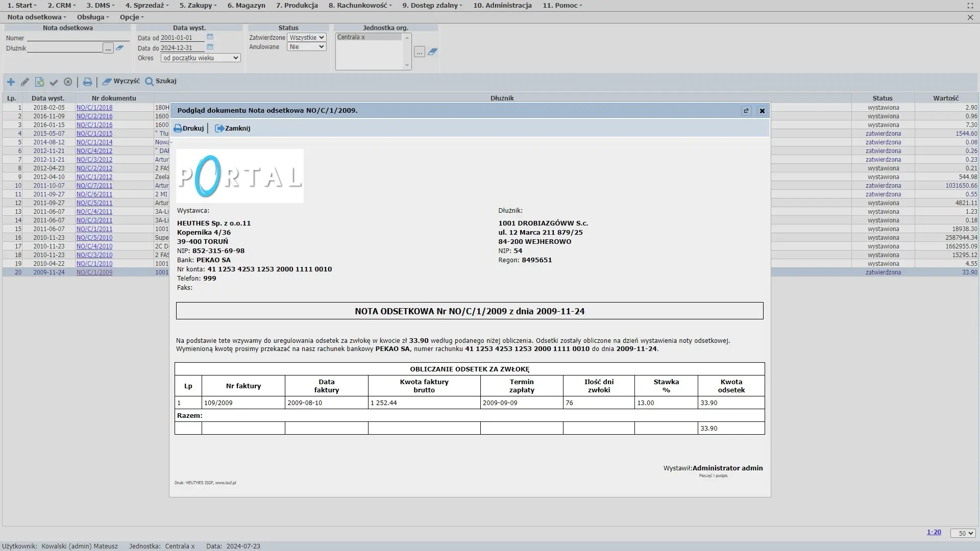This screenshot has height=551, width=980.
Task: Click the add new note plus icon
Action: (11, 82)
